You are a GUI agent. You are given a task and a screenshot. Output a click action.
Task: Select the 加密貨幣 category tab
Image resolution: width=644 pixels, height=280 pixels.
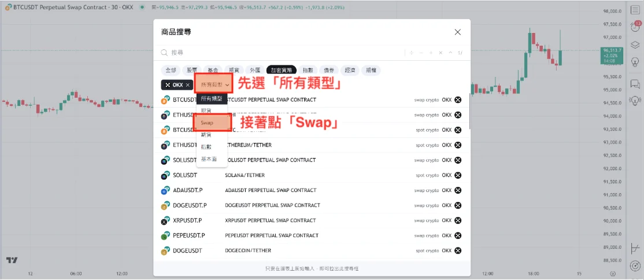282,71
